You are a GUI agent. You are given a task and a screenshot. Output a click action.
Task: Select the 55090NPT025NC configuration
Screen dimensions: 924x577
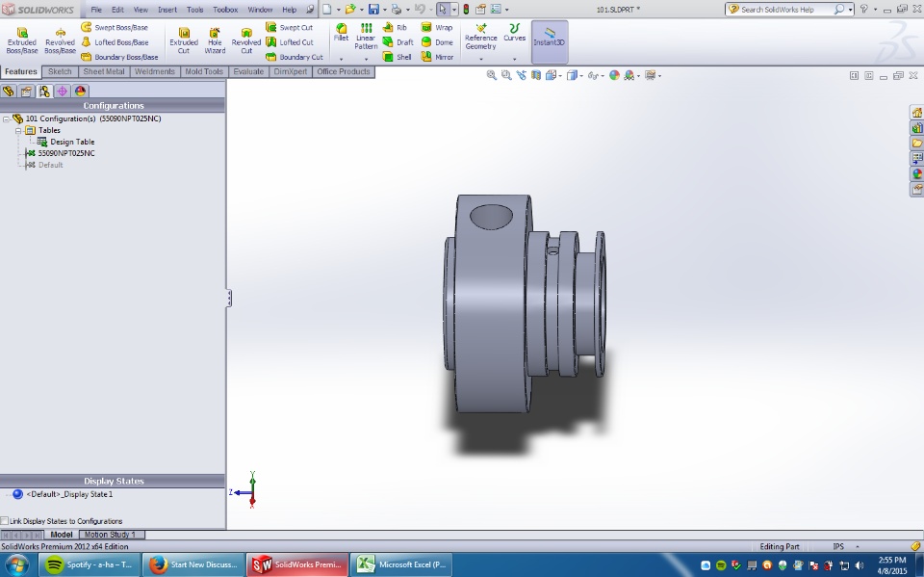60,153
